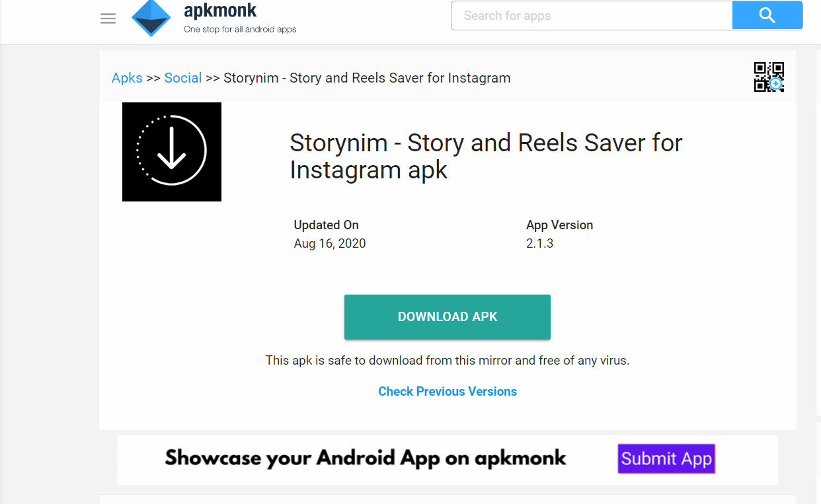Go to the Apks breadcrumb link

tap(127, 78)
